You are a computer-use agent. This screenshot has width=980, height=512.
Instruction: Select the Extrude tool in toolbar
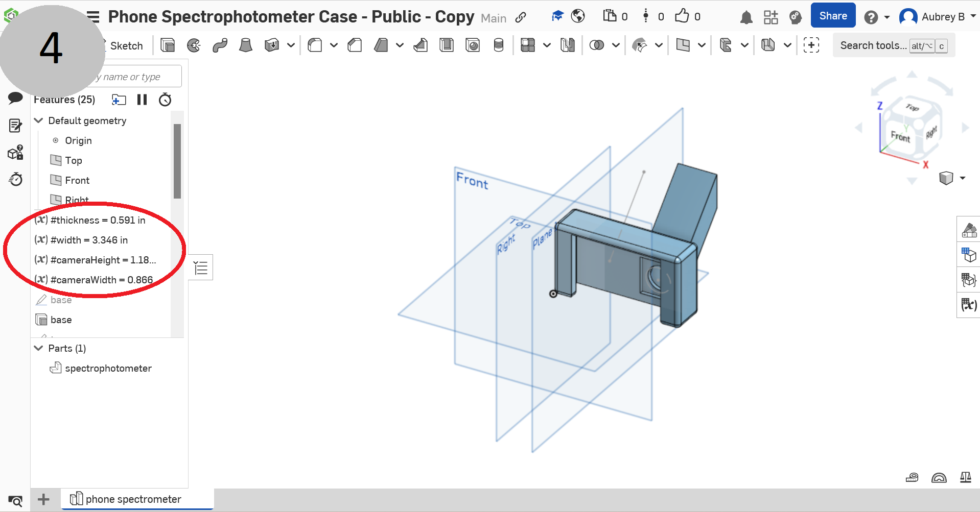[x=168, y=45]
